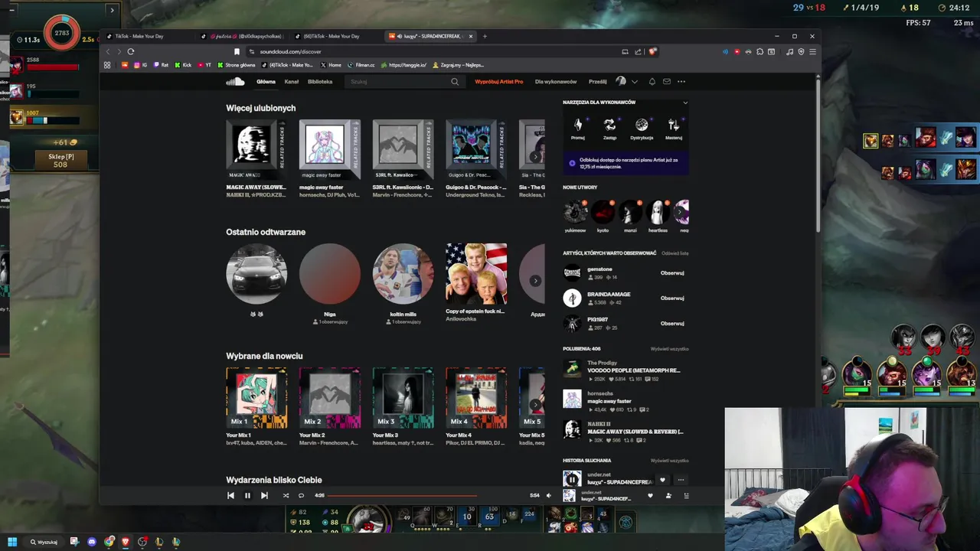980x551 pixels.
Task: Toggle repeat in the player bar
Action: point(301,495)
